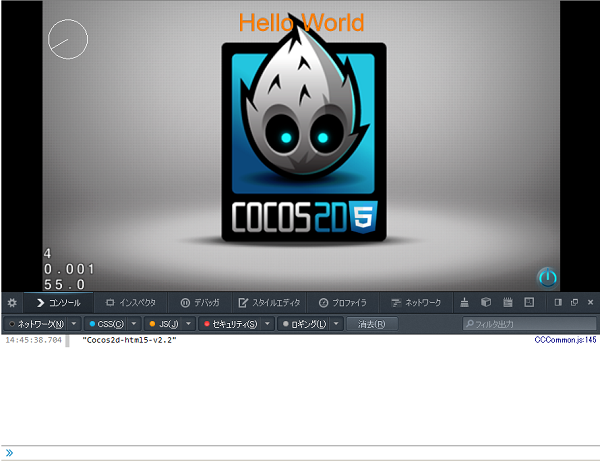Toggle the セキュリティ(S) log filter
Screen dimensions: 600x461
231,324
